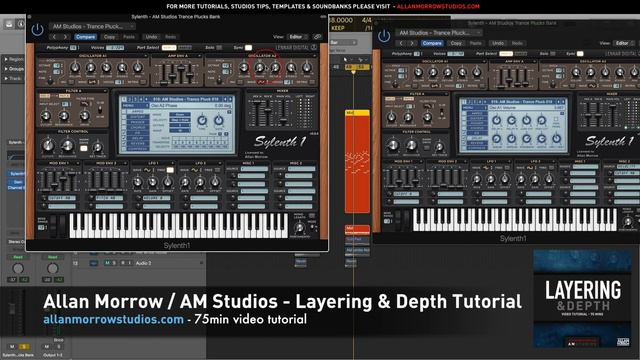Expand the Groups disclosure triangle in Logic inspector

click(6, 69)
